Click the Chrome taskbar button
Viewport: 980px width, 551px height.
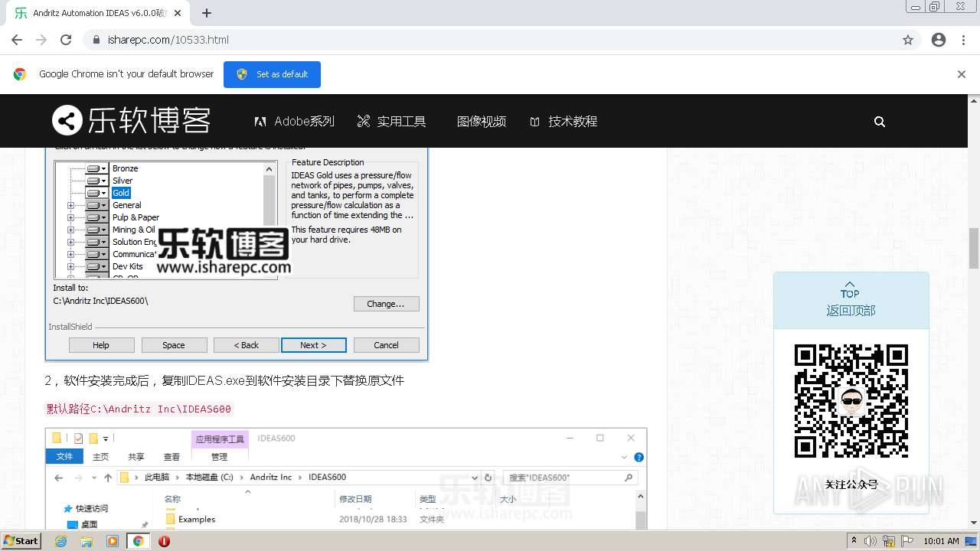(x=139, y=541)
